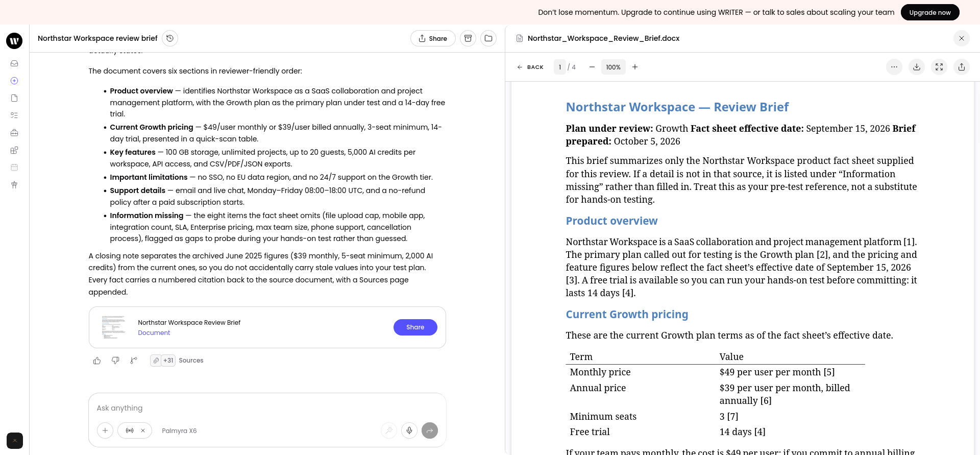Close the document preview panel
The image size is (980, 455).
pyautogui.click(x=962, y=38)
